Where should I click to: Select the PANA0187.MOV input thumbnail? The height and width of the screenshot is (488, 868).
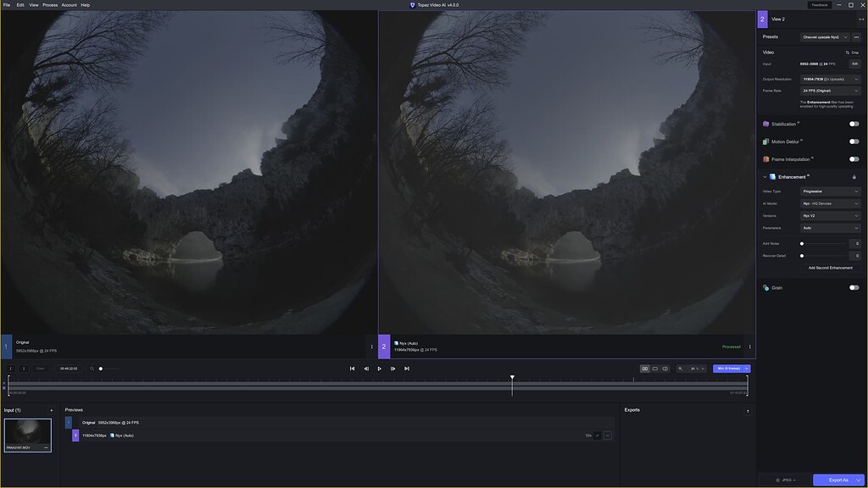pos(26,435)
